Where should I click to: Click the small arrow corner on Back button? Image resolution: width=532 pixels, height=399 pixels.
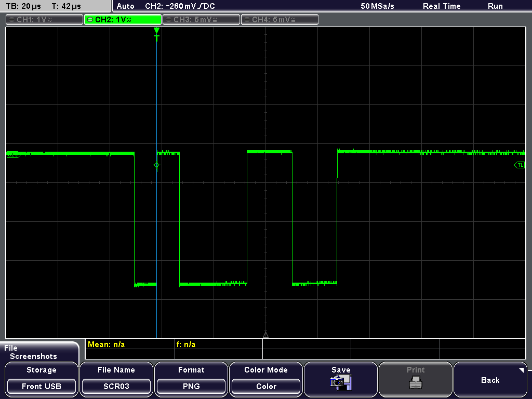(521, 370)
